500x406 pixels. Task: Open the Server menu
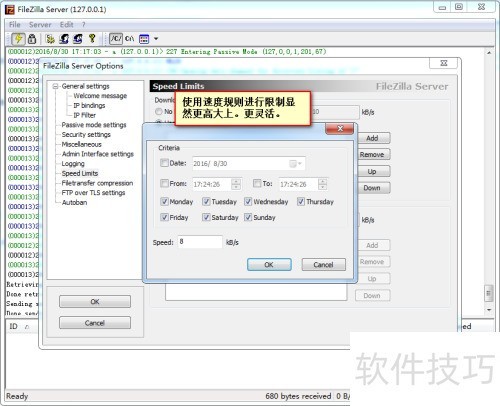coord(40,25)
